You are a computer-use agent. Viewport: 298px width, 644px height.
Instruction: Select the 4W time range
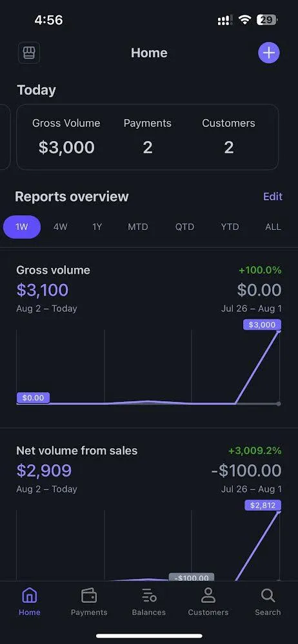point(60,227)
